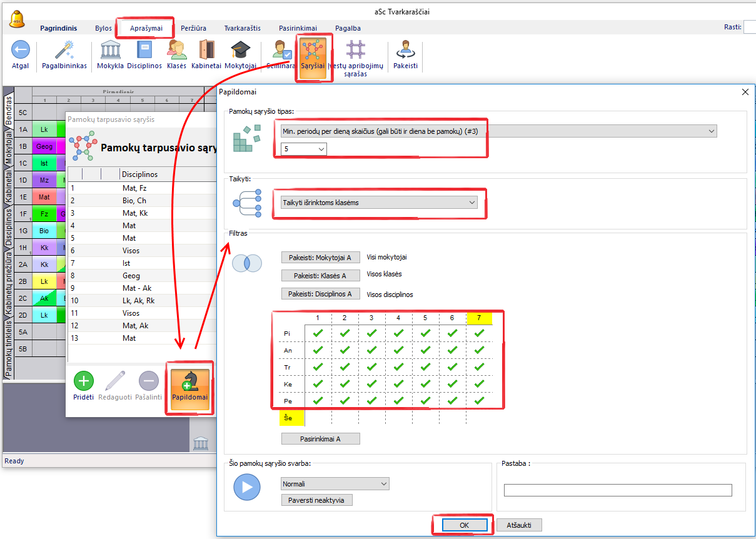Open the Klasės classes icon

[176, 51]
